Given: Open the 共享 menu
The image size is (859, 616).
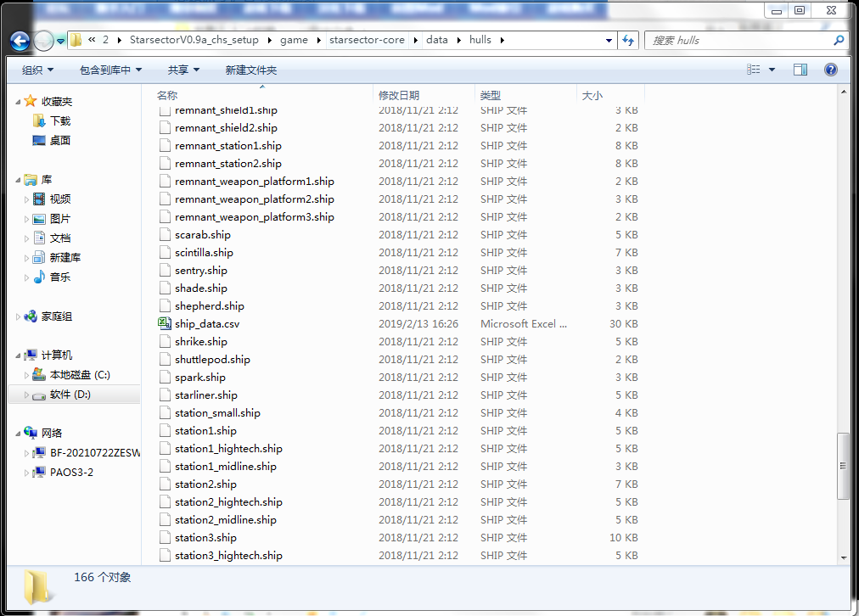Looking at the screenshot, I should 183,70.
